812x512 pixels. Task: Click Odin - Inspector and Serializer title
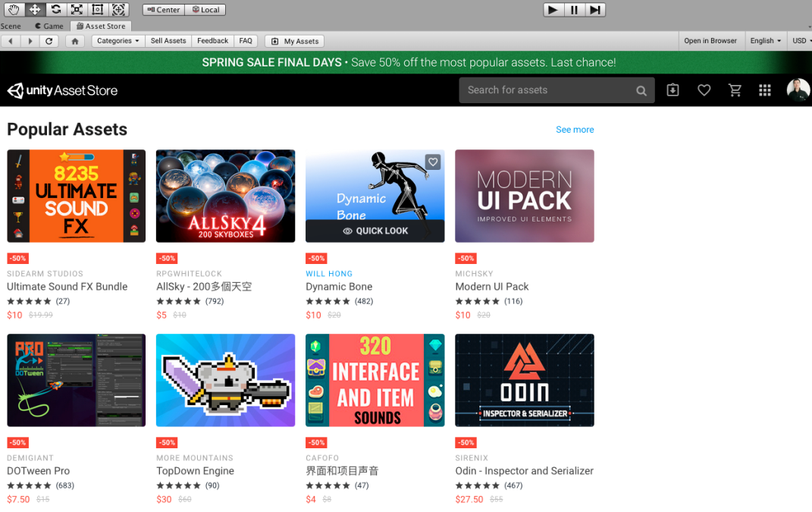[x=524, y=470]
